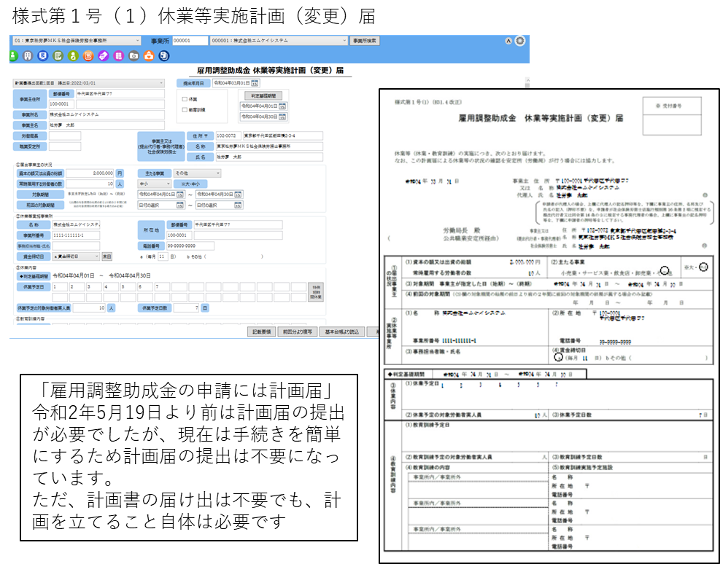Click the 休業予定日 cell containing 7
Viewport: 720px width, 564px height.
pyautogui.click(x=162, y=287)
